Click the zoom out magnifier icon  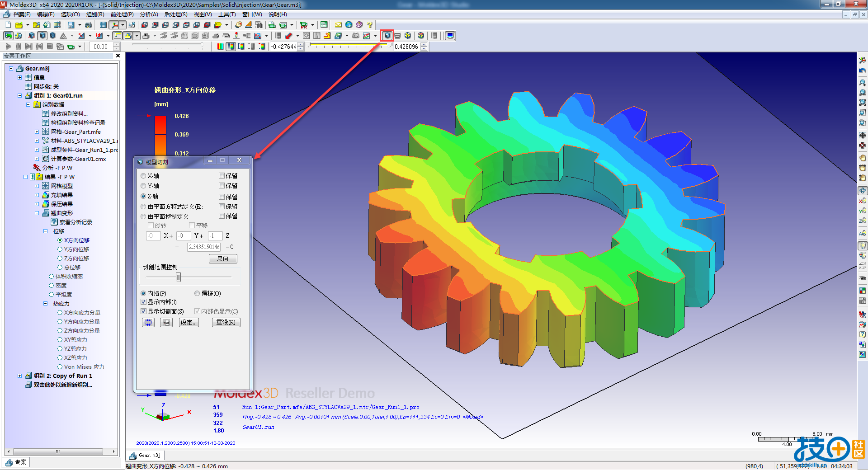863,93
